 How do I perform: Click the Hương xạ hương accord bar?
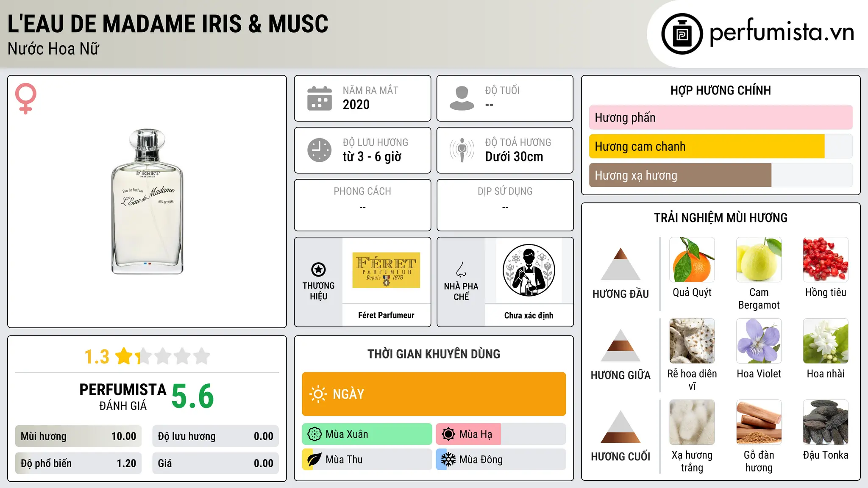coord(721,175)
